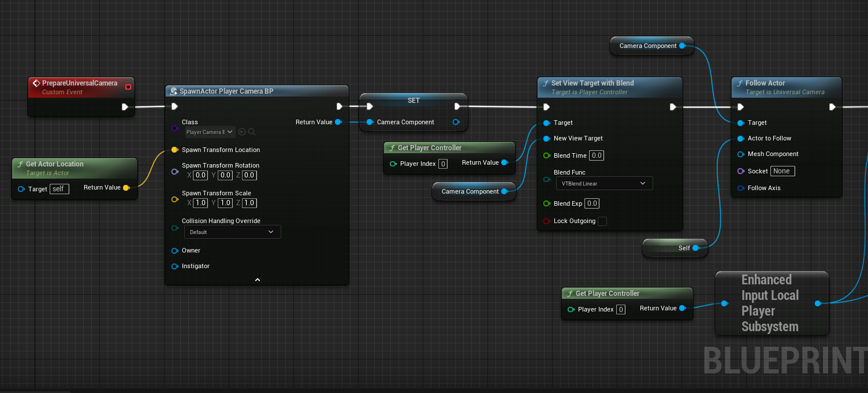Click the Spawn Transform Rotation Y field
The width and height of the screenshot is (868, 393).
click(x=225, y=175)
